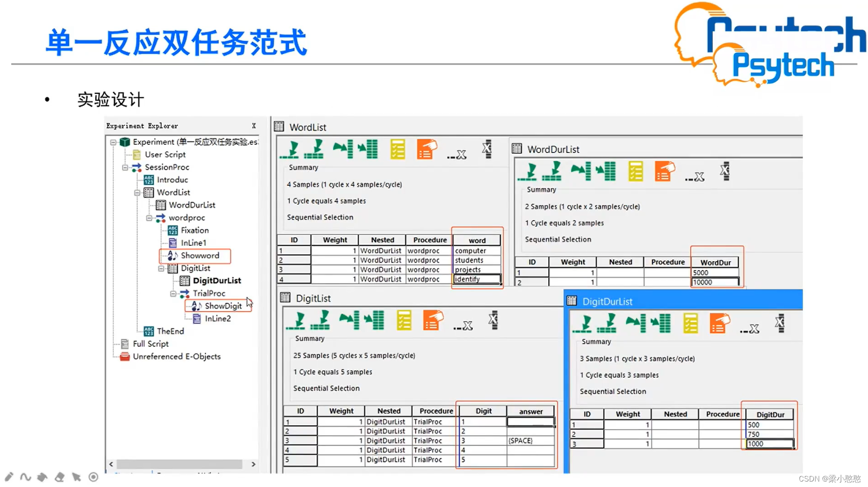Activate the laser pointer annotation tool
The image size is (868, 487).
pos(93,477)
